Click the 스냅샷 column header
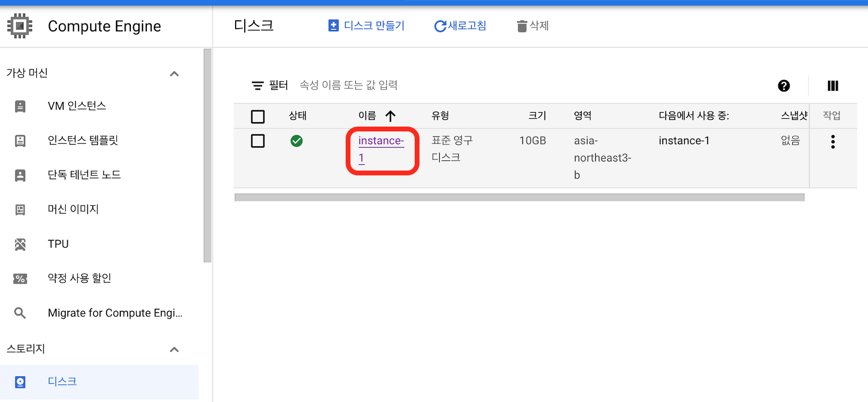 pos(795,116)
